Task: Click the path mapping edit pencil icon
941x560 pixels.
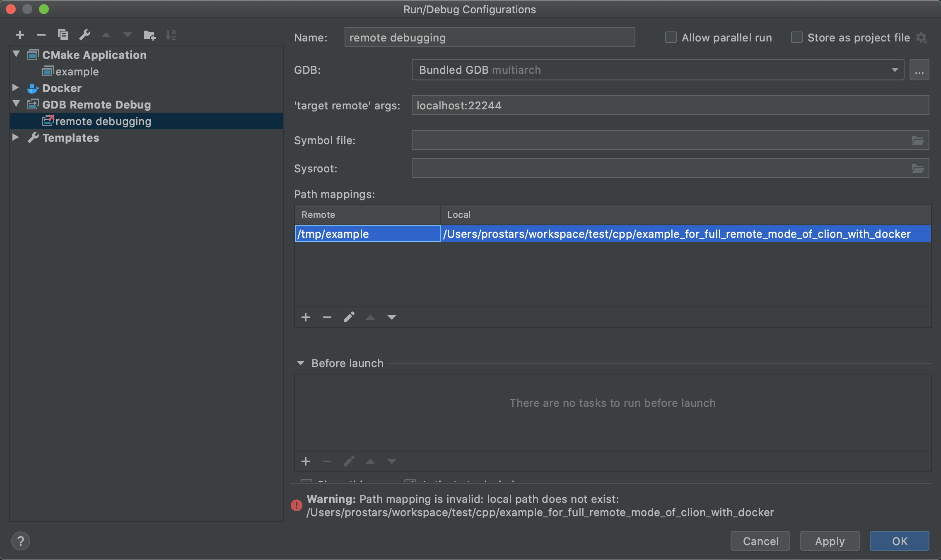Action: coord(349,317)
